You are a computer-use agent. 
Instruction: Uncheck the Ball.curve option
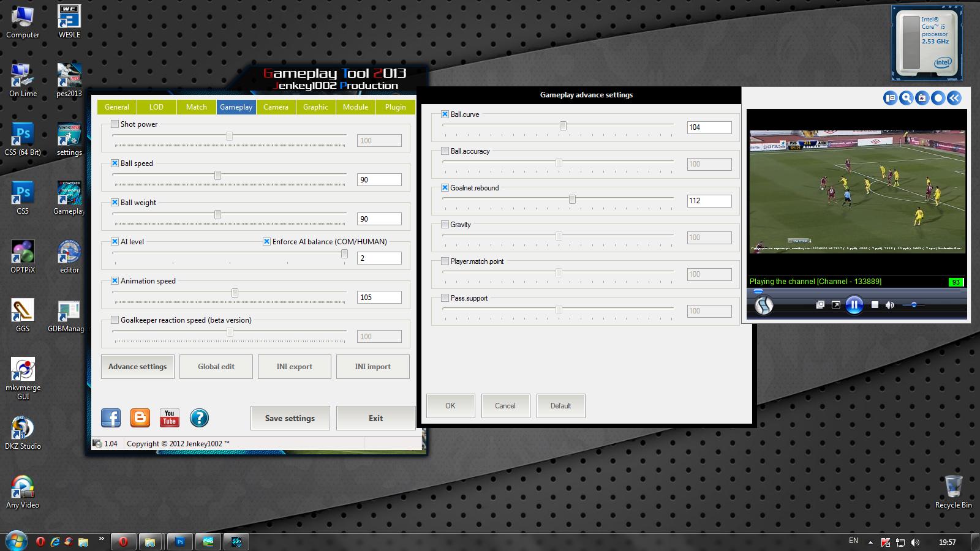[445, 114]
